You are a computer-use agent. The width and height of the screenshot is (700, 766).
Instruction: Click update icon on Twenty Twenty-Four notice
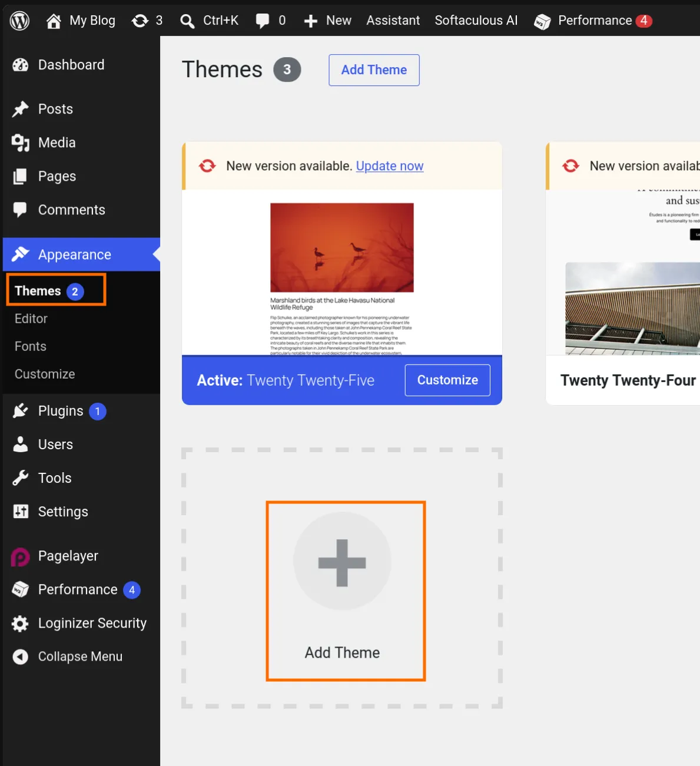(x=570, y=166)
